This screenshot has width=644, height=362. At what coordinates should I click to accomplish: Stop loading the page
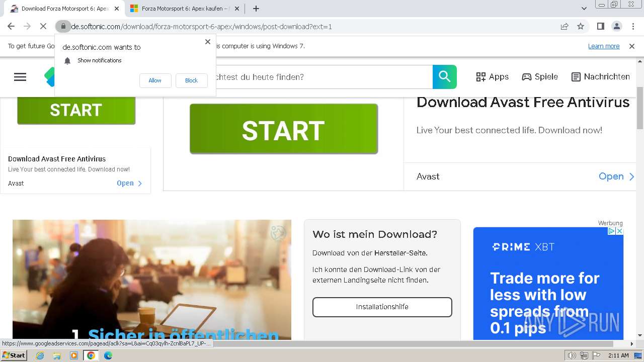43,26
